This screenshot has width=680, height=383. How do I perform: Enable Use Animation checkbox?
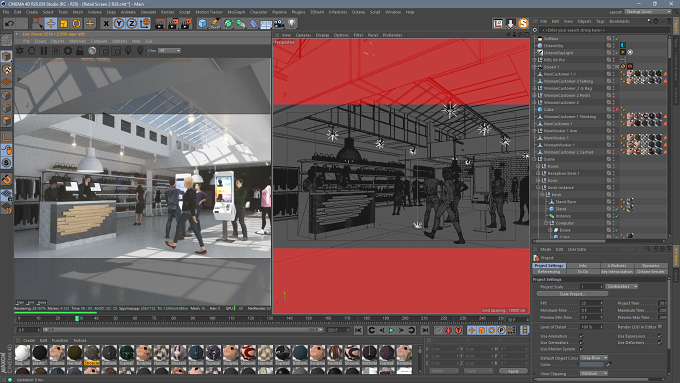click(582, 336)
